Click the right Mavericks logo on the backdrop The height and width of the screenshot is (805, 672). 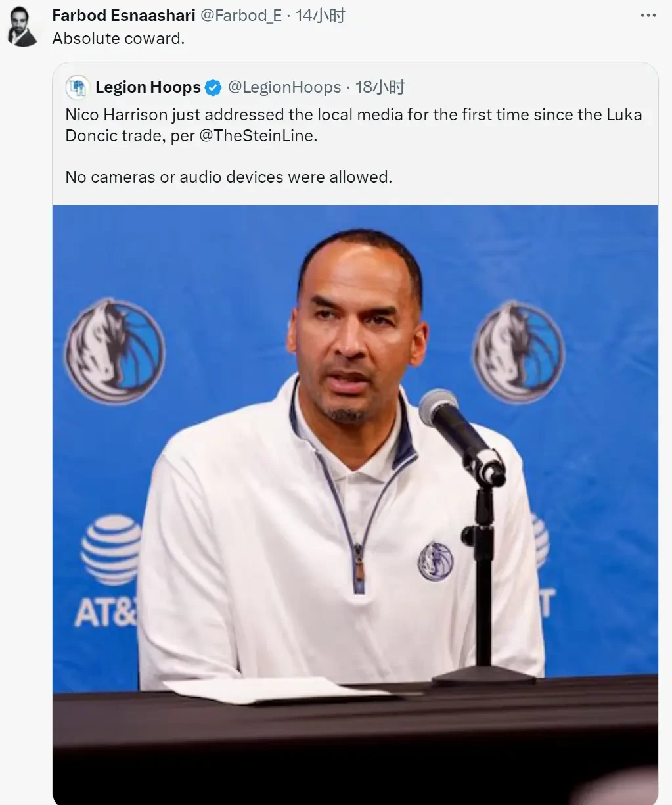[518, 353]
